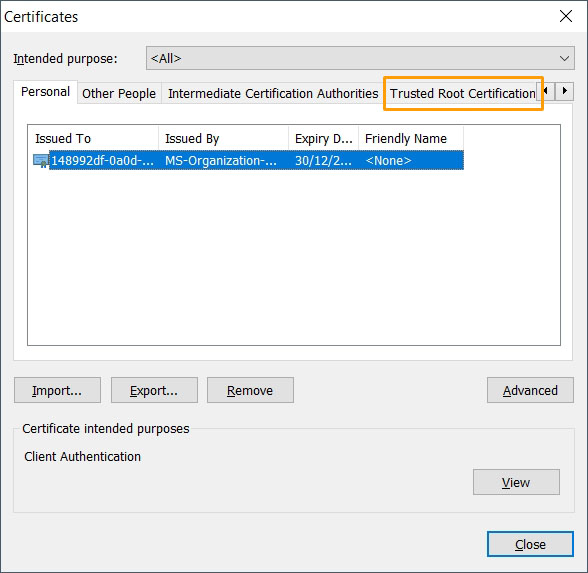588x573 pixels.
Task: Click the tab scroll right arrow
Action: pos(564,91)
